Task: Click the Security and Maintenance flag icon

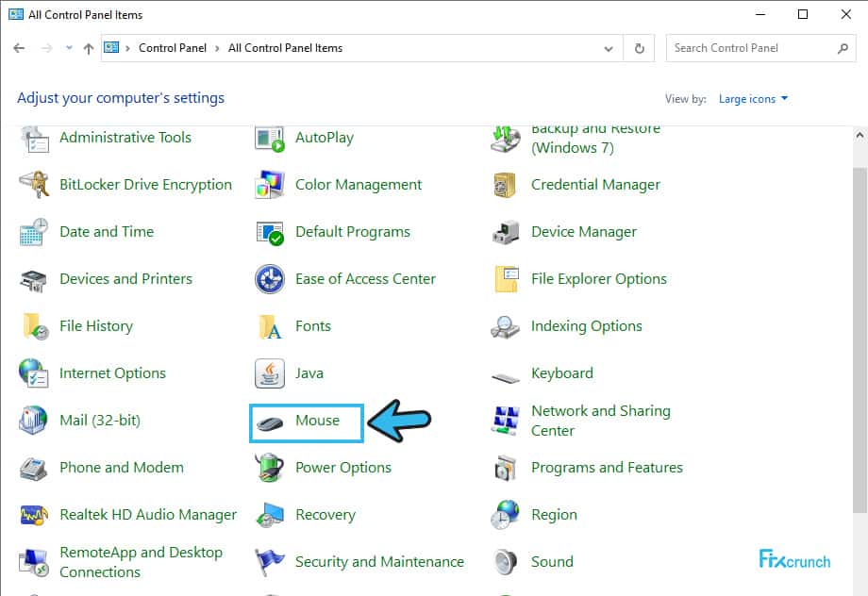Action: 270,562
